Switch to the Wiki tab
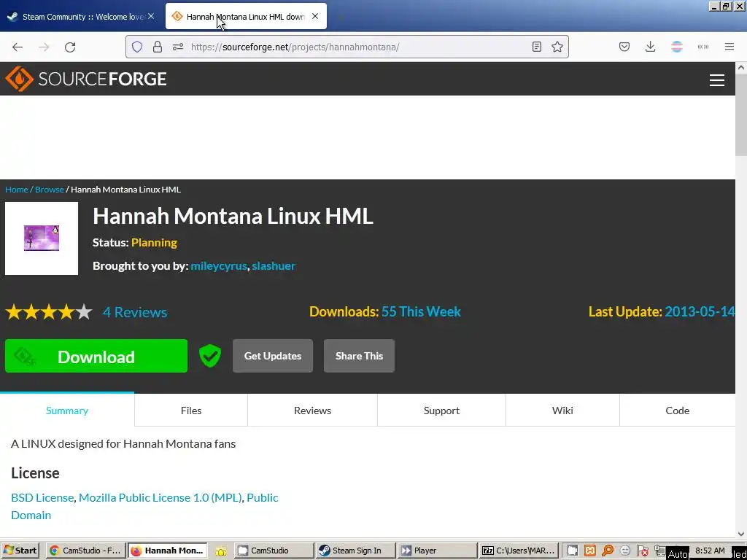This screenshot has height=560, width=747. [562, 410]
